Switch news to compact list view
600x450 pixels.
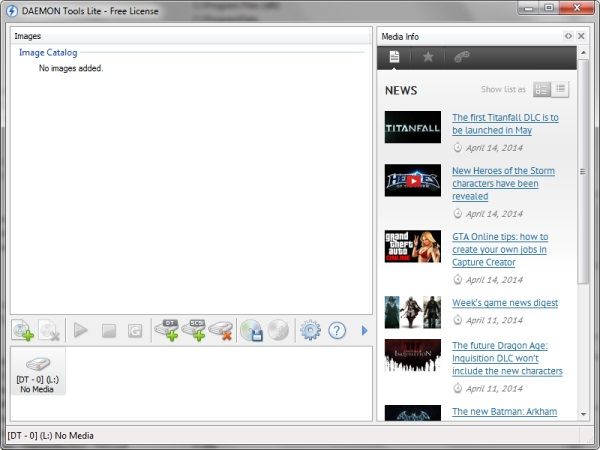pyautogui.click(x=560, y=89)
